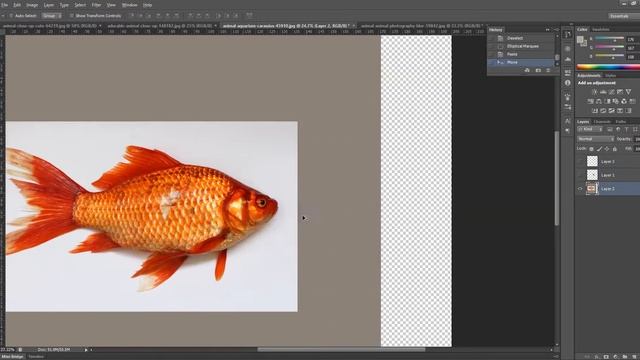Image resolution: width=640 pixels, height=360 pixels.
Task: Switch to the adorable animal close-up document tab
Action: (159, 25)
